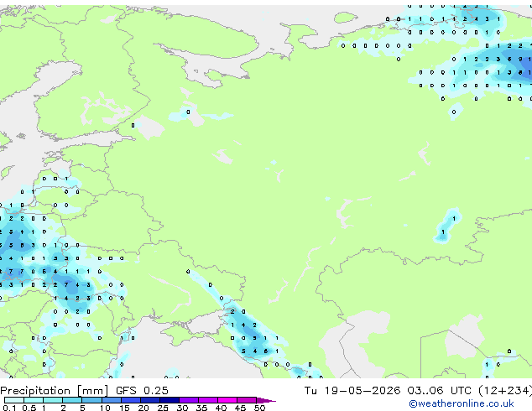Click the legend label '0.5'
Screen dimensions: 532x411
tap(29, 408)
